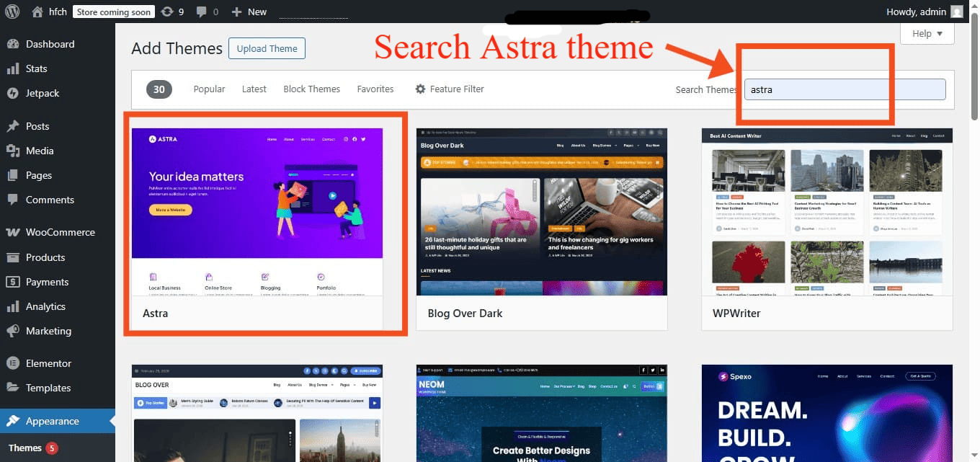Open the NEOM theme thumbnail
Viewport: 980px width, 462px height.
(x=542, y=413)
